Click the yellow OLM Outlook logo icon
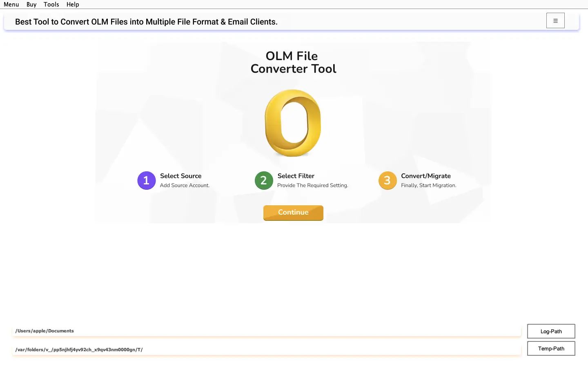Viewport: 588px width, 368px height. click(293, 123)
